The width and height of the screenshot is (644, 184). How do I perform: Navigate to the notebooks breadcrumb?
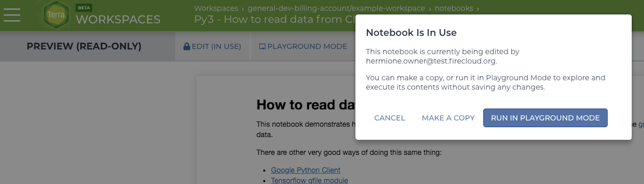(x=454, y=8)
